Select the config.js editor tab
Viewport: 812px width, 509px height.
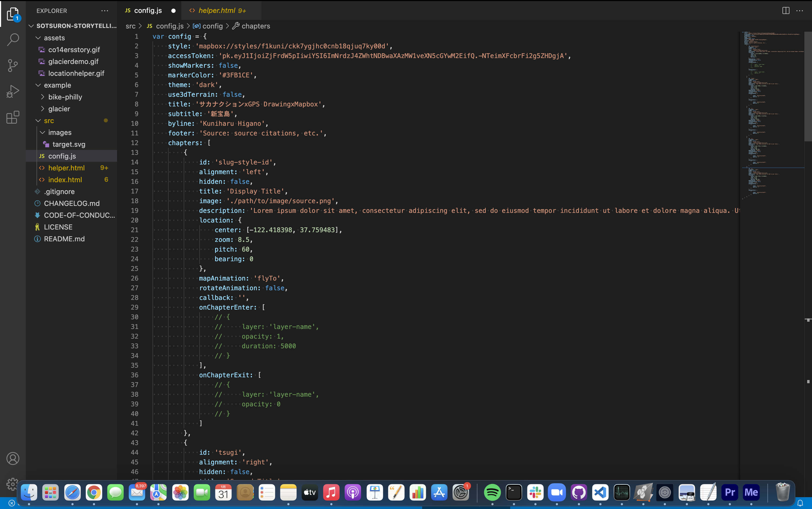(148, 10)
